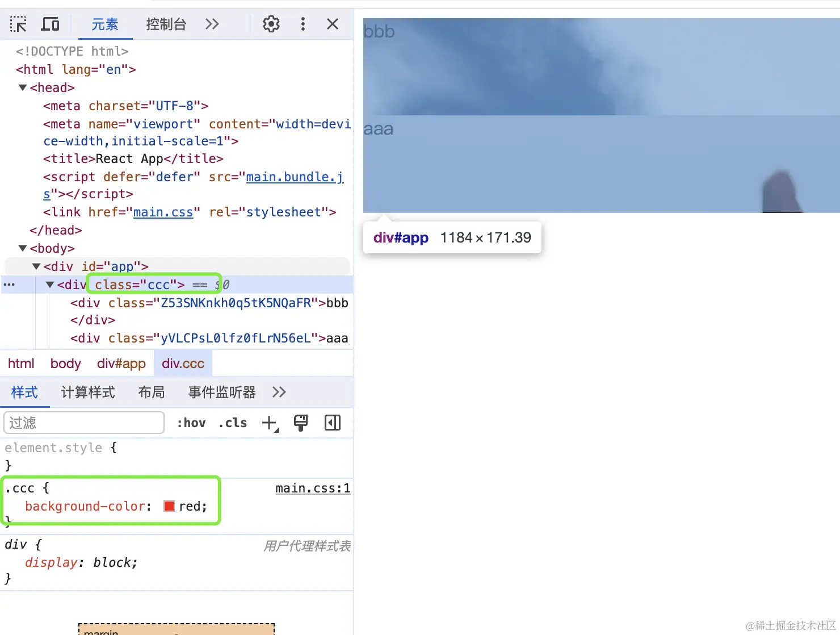
Task: Switch to the 控制台 tab
Action: tap(166, 24)
